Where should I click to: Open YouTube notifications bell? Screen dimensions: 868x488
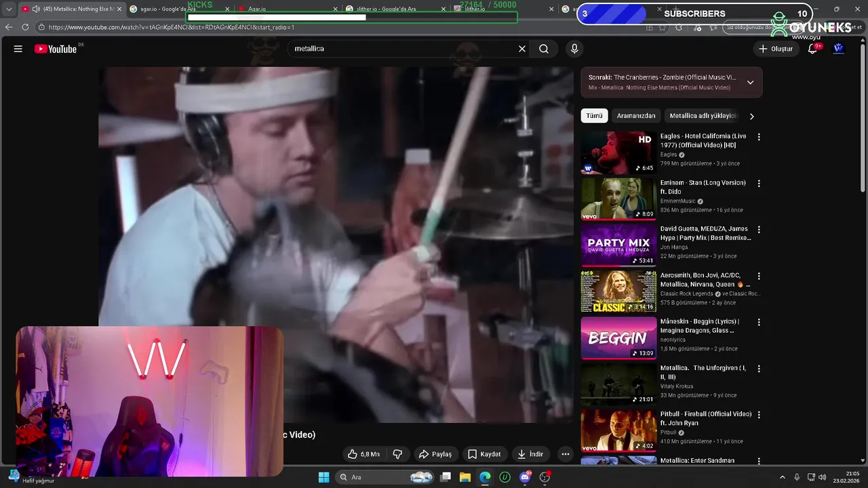pyautogui.click(x=812, y=49)
